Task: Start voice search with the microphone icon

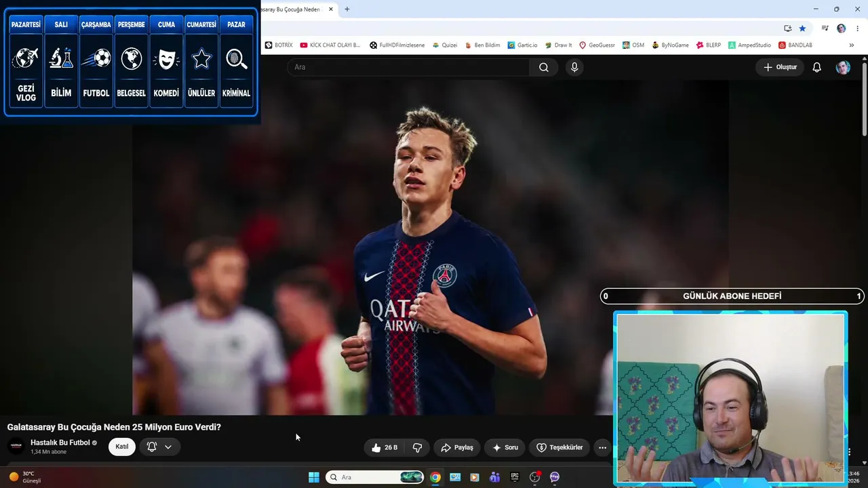Action: click(x=574, y=67)
